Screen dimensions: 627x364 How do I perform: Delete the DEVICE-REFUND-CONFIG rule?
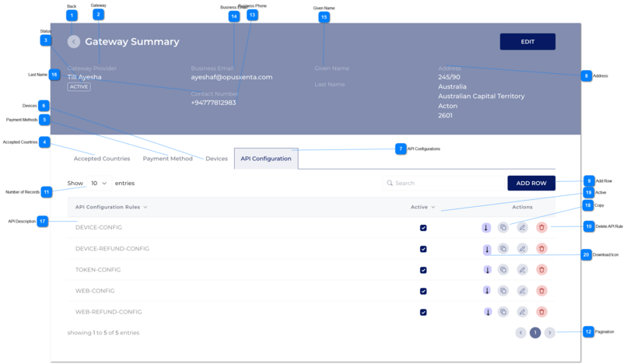541,249
